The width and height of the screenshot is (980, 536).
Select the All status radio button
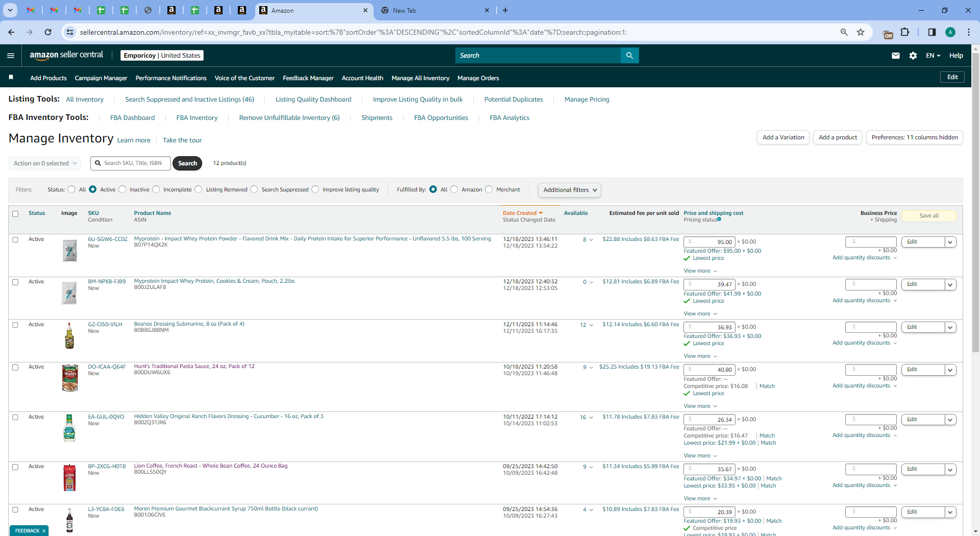click(71, 189)
